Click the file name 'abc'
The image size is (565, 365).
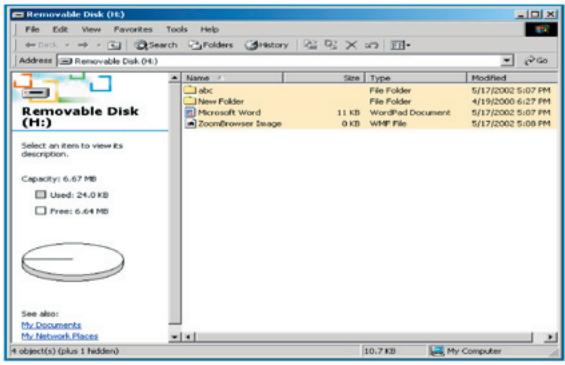[205, 90]
